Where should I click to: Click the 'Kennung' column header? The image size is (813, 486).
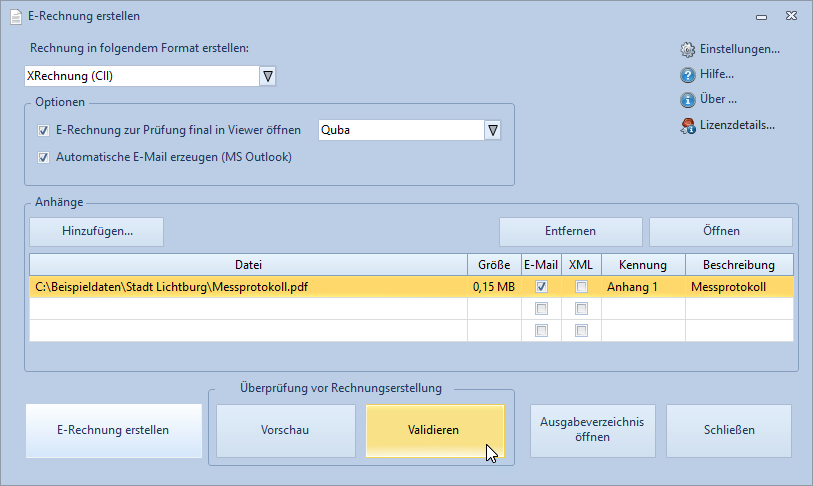(643, 265)
